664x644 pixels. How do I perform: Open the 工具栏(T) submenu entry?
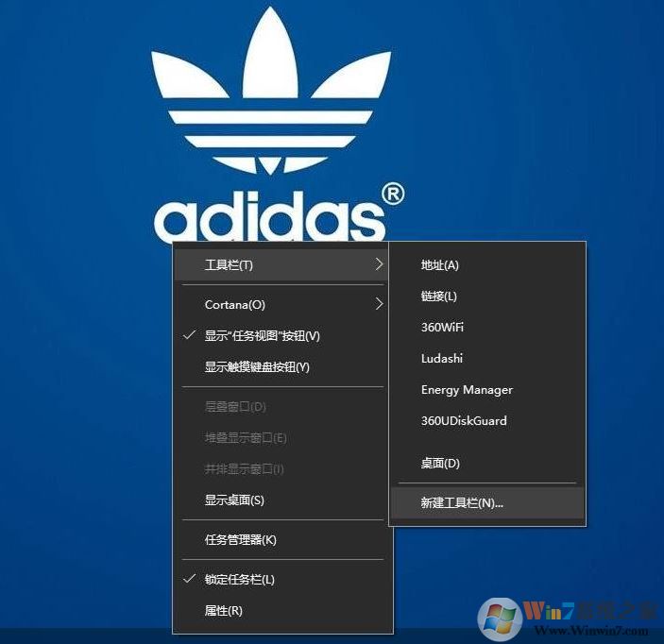click(x=281, y=265)
